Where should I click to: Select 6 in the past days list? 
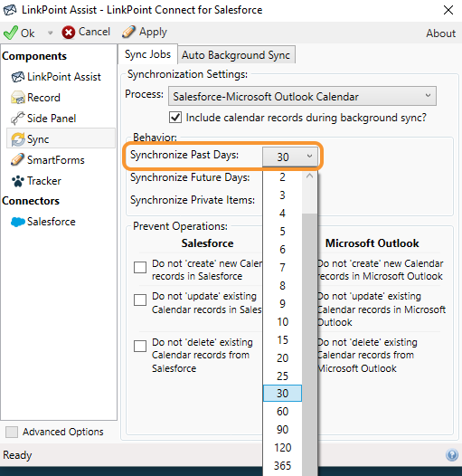click(x=282, y=250)
